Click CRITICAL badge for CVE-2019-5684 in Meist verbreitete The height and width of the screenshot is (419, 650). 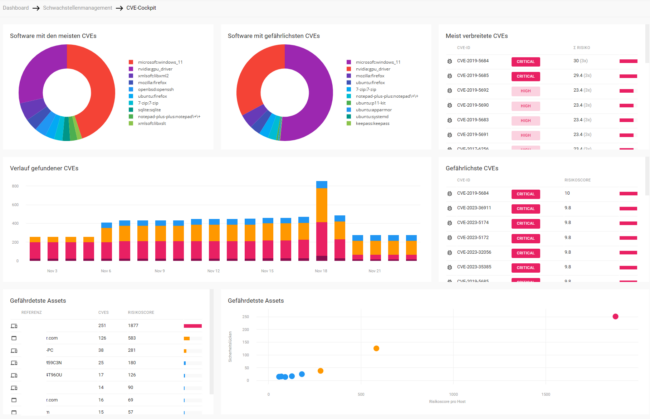click(525, 61)
